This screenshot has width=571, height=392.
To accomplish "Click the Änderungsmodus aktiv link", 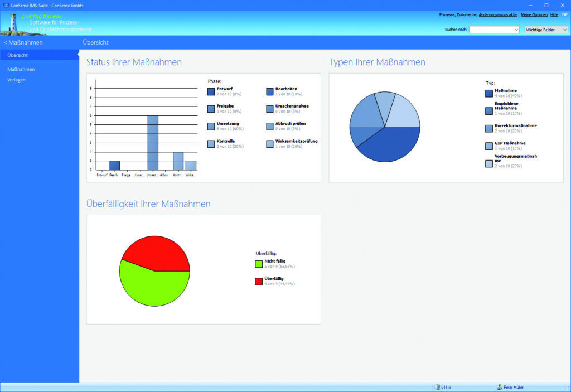I will click(498, 14).
